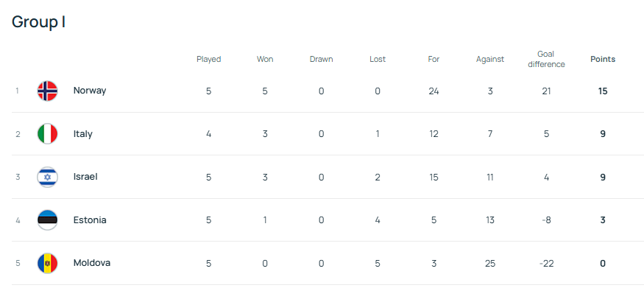The height and width of the screenshot is (288, 644).
Task: Click the Israel flag icon
Action: click(x=47, y=177)
